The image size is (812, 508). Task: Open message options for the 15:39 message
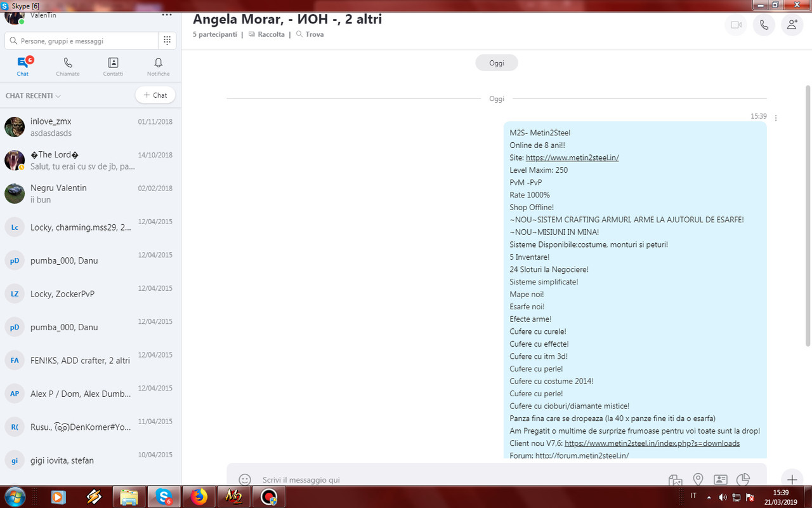tap(776, 117)
